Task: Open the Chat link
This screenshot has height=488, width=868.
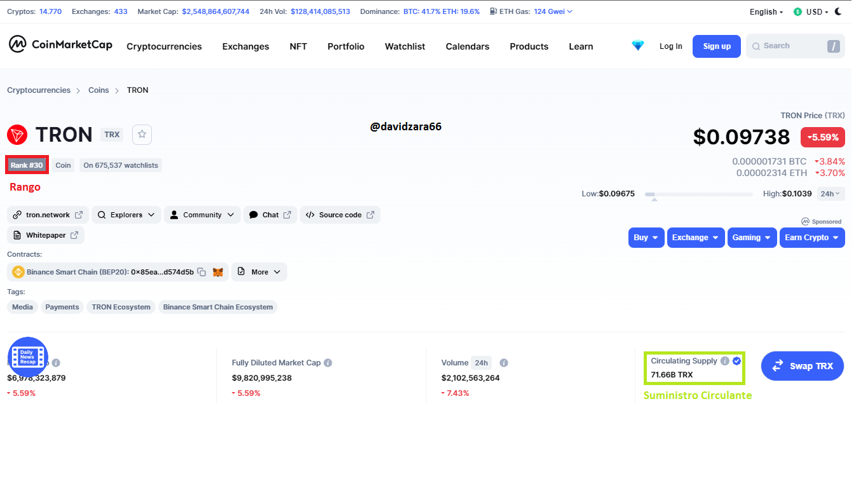Action: [270, 215]
